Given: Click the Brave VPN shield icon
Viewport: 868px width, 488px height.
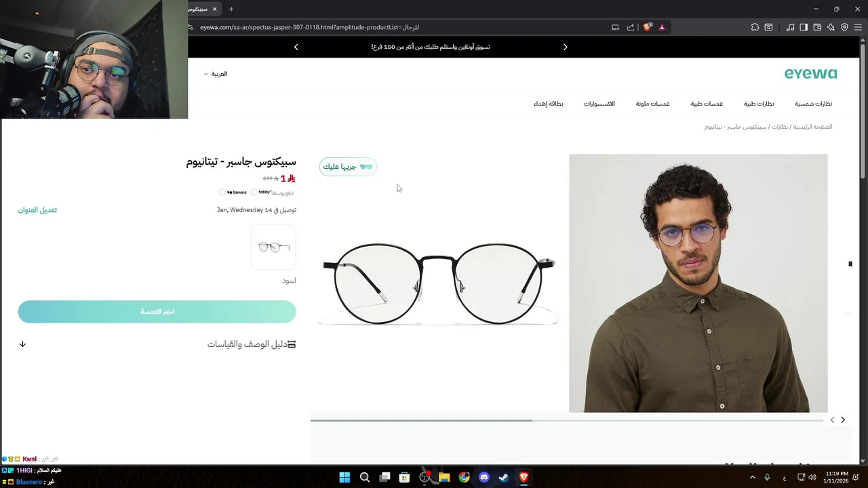Looking at the screenshot, I should coord(844,27).
